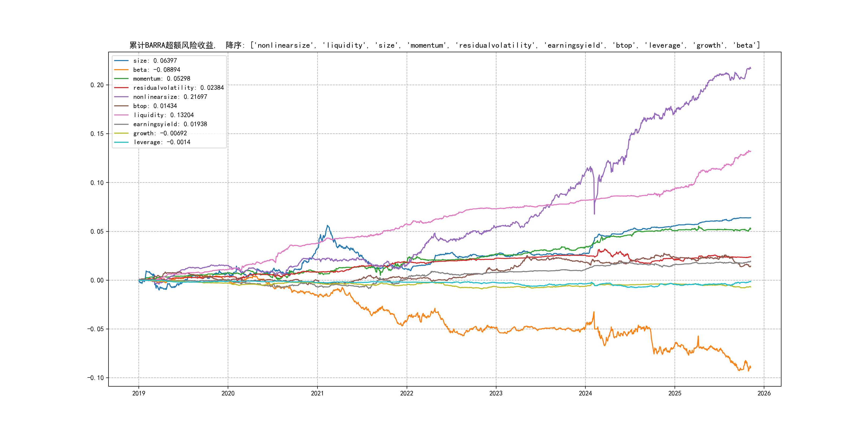Select the earningsyield: 0.01938 legend entry

(170, 124)
